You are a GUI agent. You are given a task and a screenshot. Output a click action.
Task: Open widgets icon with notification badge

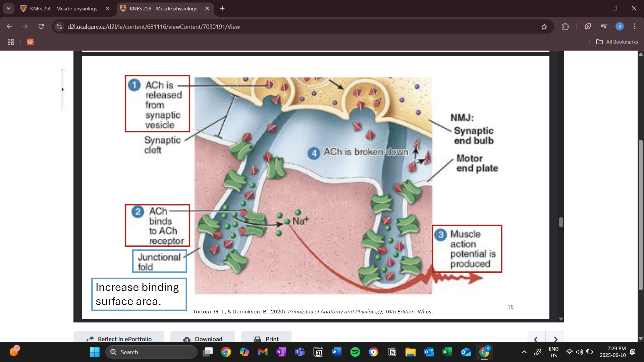pyautogui.click(x=14, y=351)
